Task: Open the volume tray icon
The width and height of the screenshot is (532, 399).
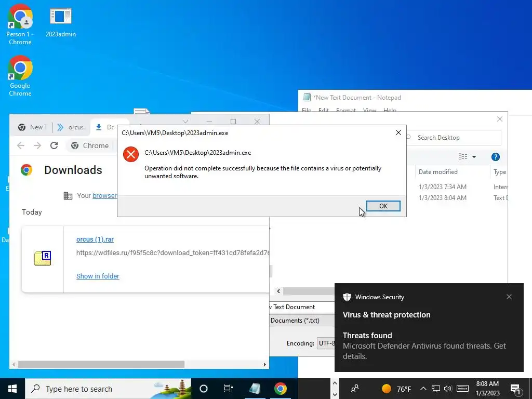Action: tap(448, 389)
